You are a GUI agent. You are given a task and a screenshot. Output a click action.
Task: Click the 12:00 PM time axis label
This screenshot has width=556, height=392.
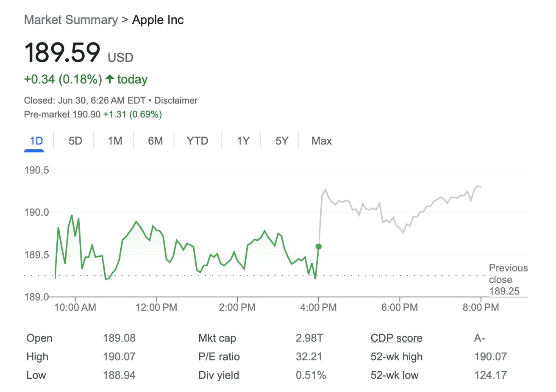click(x=156, y=307)
